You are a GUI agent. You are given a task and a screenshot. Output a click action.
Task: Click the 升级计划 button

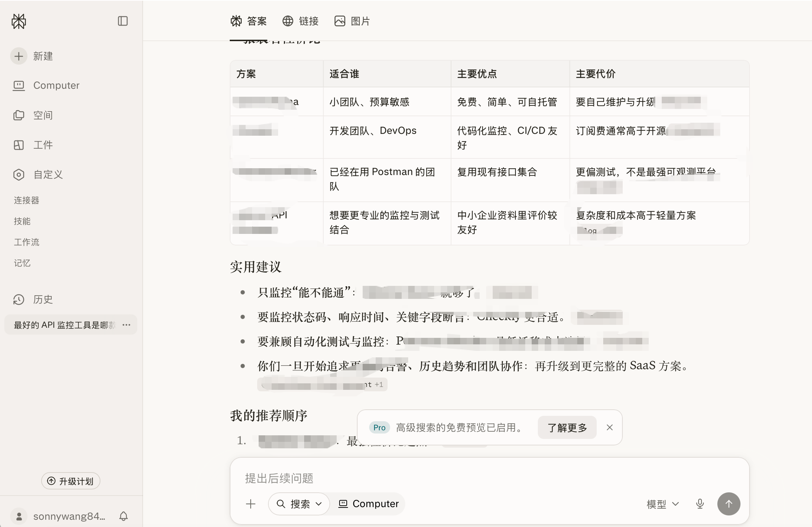pos(70,481)
